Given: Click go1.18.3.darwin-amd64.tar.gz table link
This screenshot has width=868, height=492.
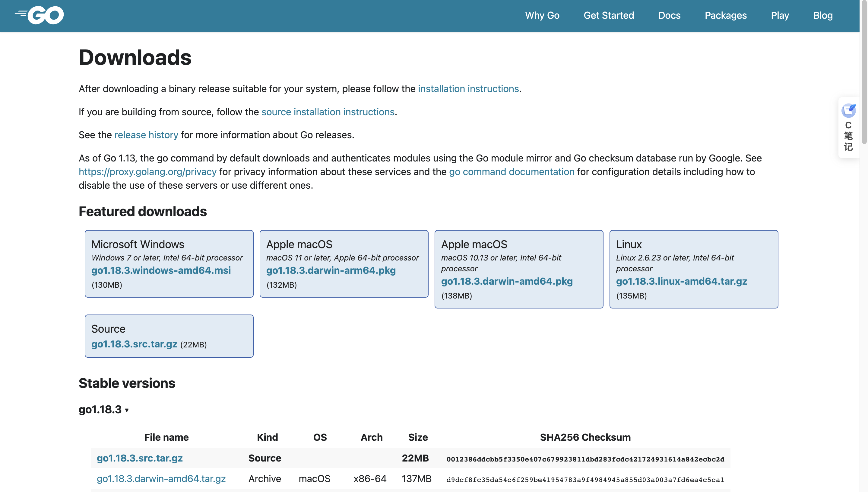Looking at the screenshot, I should coord(161,478).
